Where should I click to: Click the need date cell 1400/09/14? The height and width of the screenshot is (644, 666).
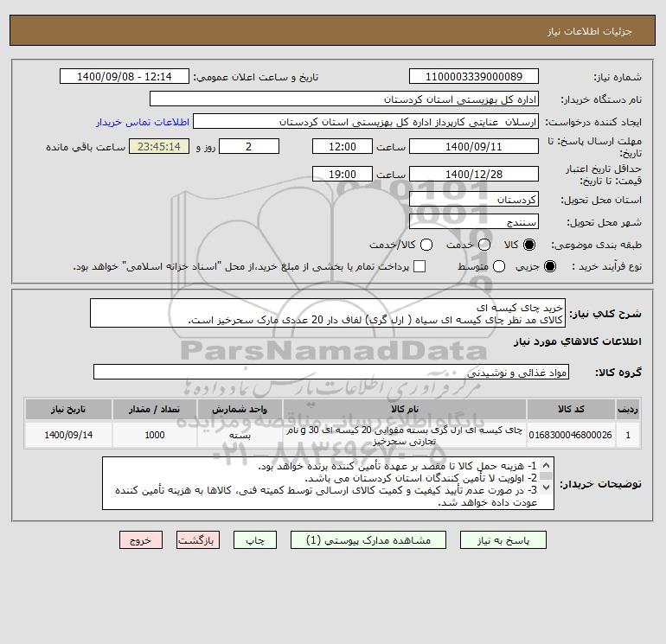pos(68,435)
